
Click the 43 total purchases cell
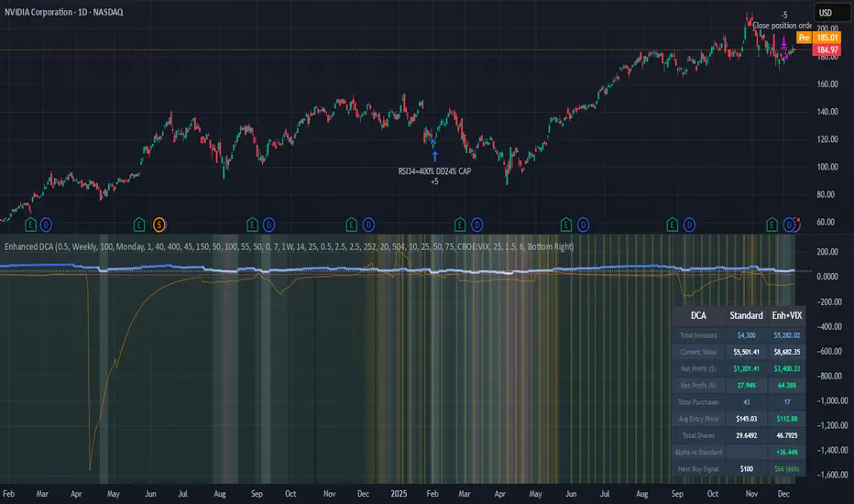746,402
